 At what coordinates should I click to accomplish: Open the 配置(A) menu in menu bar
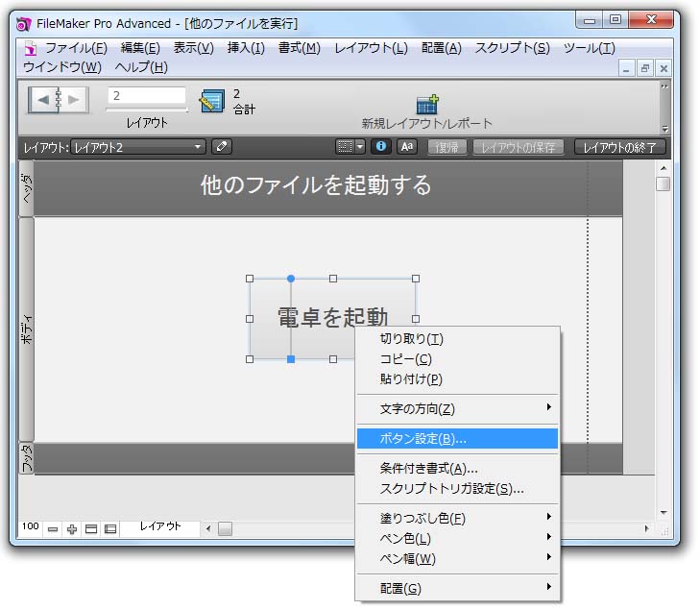[441, 48]
